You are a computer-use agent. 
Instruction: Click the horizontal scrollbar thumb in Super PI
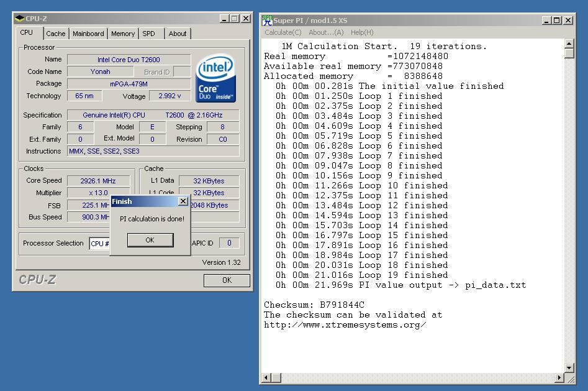(276, 377)
